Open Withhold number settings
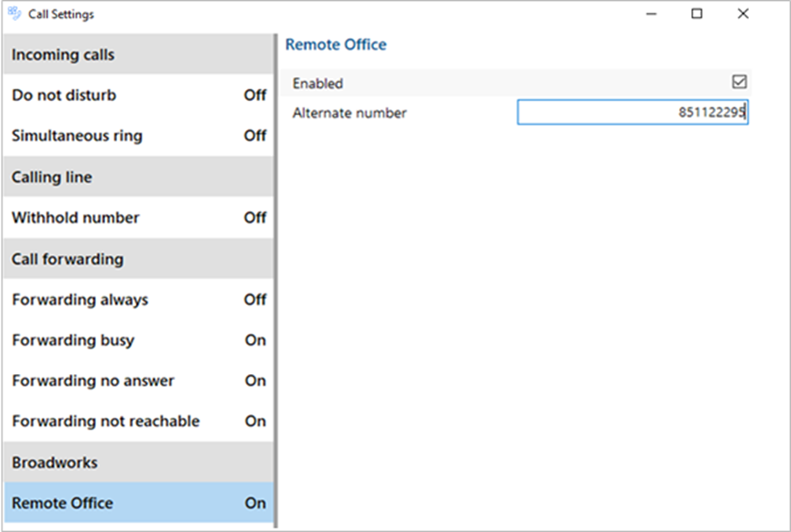This screenshot has width=791, height=532. [x=139, y=218]
